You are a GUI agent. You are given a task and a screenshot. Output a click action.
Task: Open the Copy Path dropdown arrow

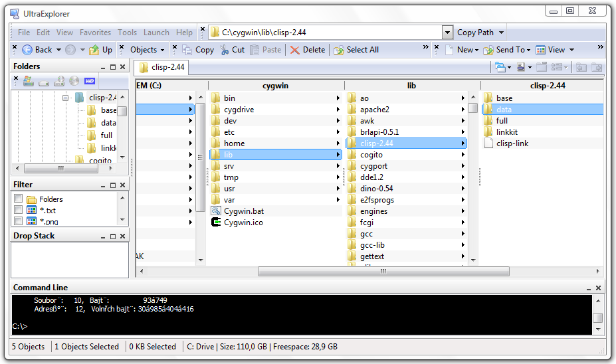501,33
